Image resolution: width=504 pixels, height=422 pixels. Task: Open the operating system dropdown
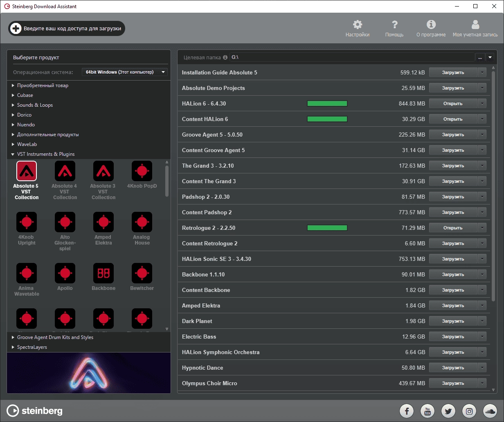(x=125, y=72)
